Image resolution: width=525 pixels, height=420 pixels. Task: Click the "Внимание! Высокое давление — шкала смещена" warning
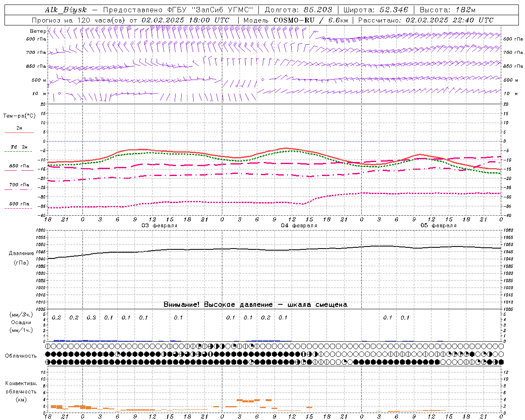(x=256, y=304)
